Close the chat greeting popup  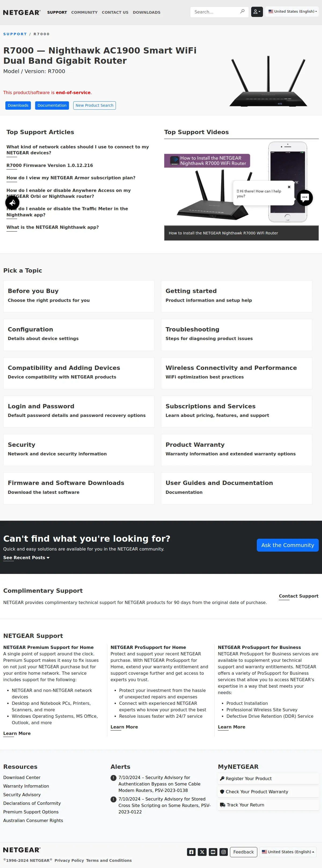point(289,187)
